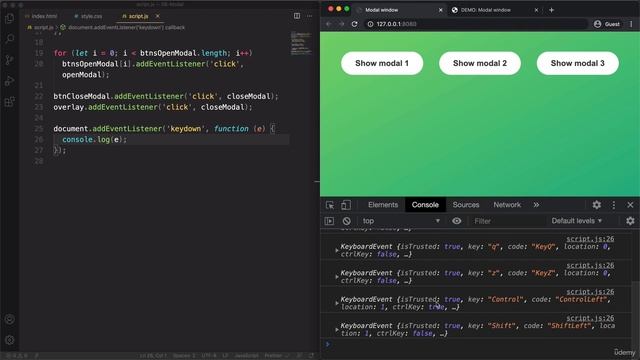Open Console settings gear
640x360 pixels.
[x=630, y=221]
